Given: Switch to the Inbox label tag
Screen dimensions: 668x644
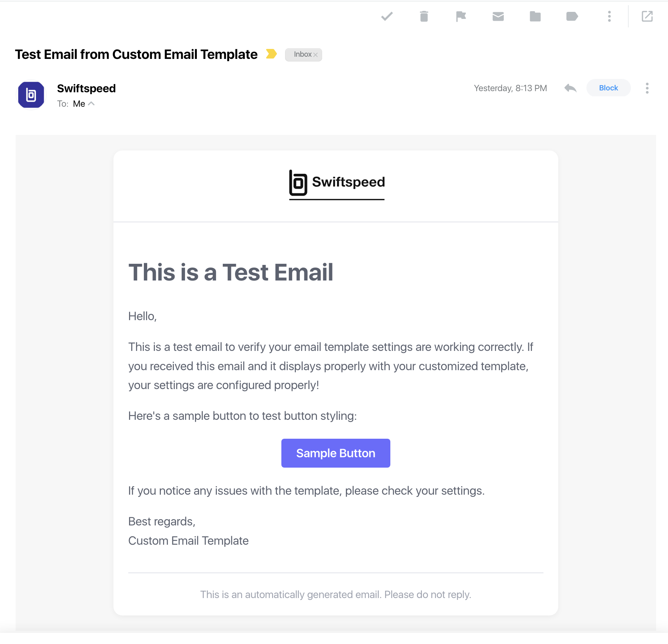Looking at the screenshot, I should (x=302, y=54).
